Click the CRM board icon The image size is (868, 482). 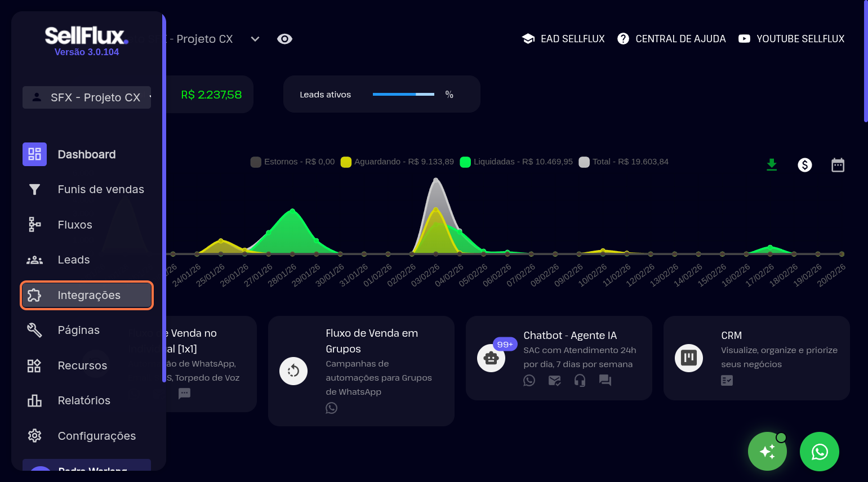pos(689,358)
